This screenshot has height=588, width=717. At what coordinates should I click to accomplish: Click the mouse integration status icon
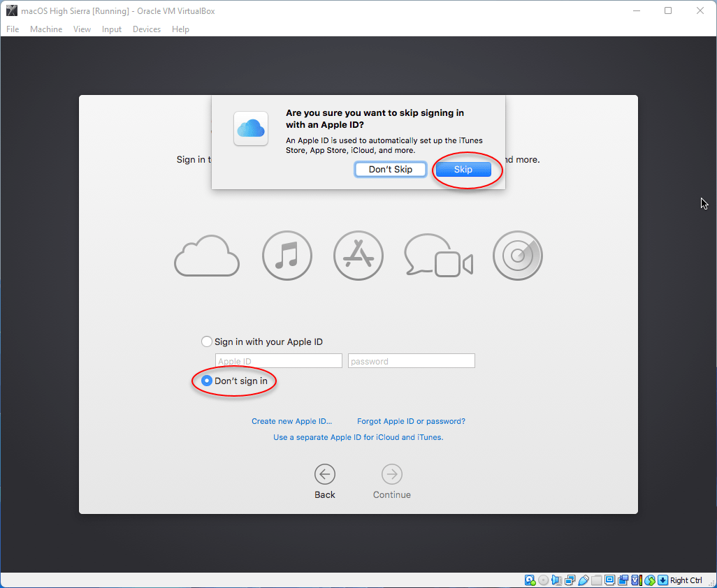tap(650, 580)
